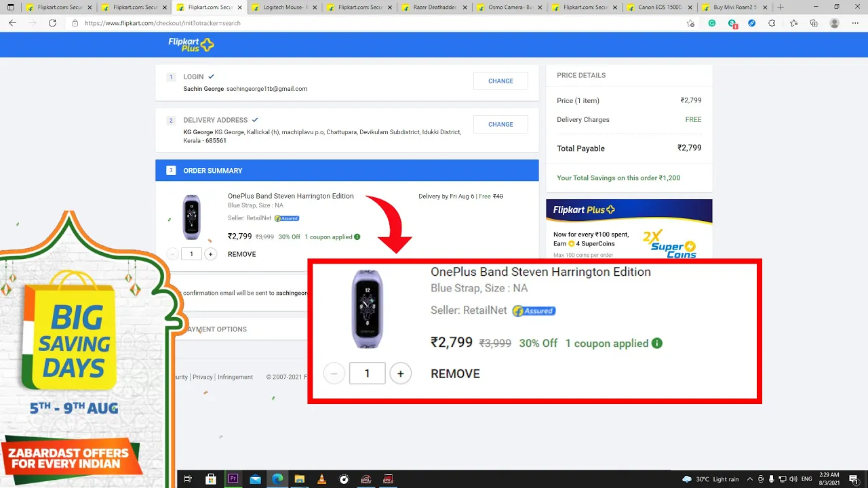Open the Grammarly extension icon
The image size is (868, 488).
(712, 23)
